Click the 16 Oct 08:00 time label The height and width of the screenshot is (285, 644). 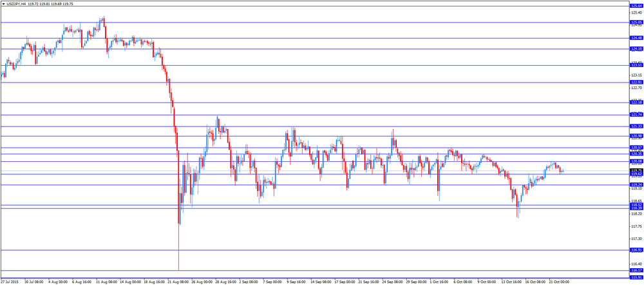[x=535, y=282]
